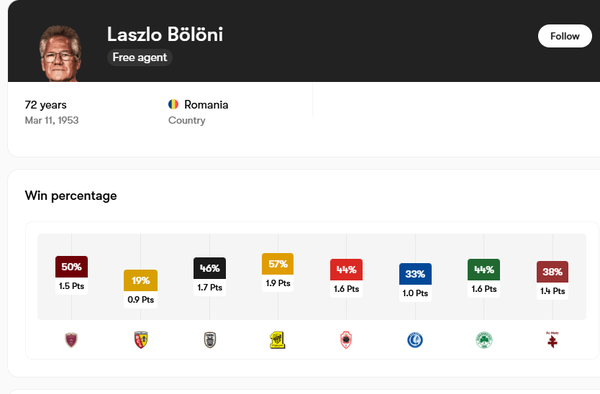Viewport: 600px width, 394px height.
Task: Open the dark red Metz crest
Action: [x=552, y=340]
